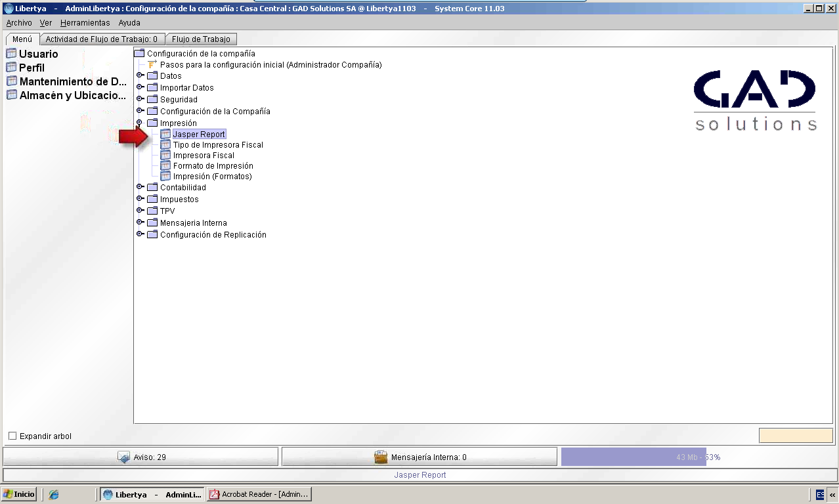Select the Formato de Impresión tree item
The width and height of the screenshot is (839, 504).
(x=213, y=166)
